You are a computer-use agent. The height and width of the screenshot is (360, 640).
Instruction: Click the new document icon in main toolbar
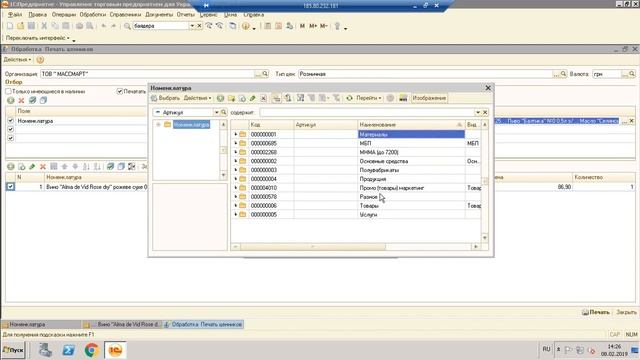pos(9,26)
